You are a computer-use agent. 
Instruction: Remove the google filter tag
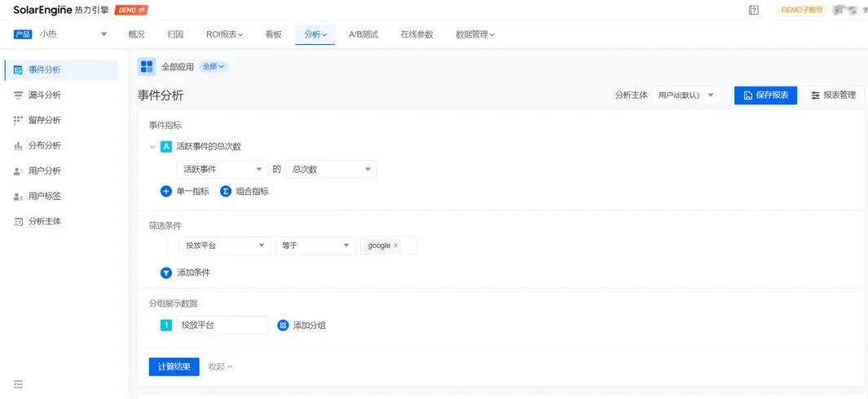(x=396, y=246)
